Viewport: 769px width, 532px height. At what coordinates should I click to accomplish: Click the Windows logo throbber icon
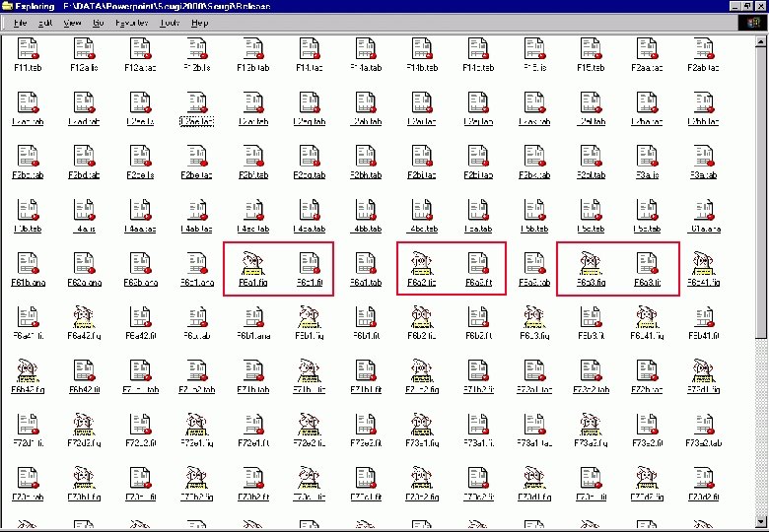[752, 23]
